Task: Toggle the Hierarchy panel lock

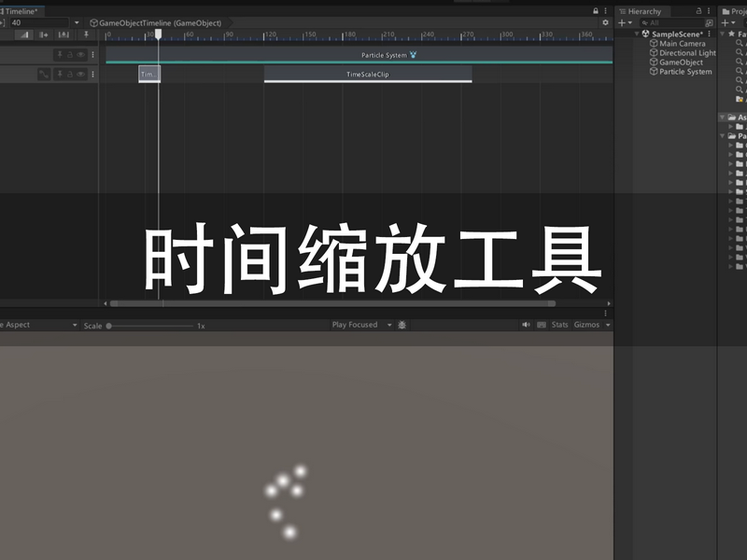Action: pos(698,10)
